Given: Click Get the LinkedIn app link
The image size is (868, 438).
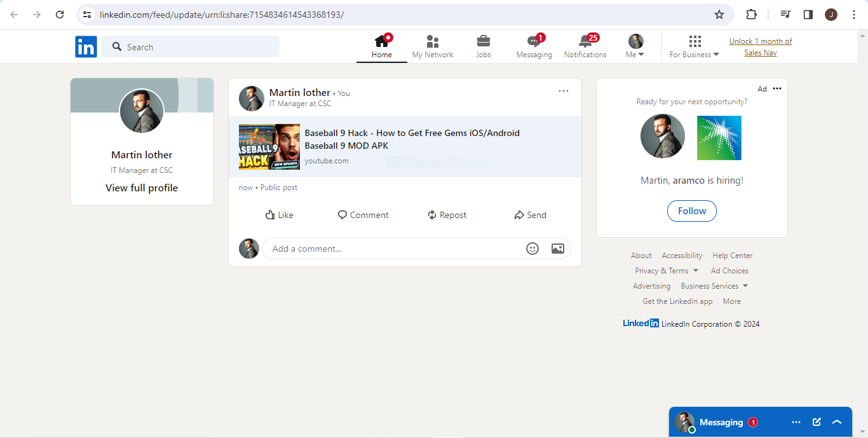Looking at the screenshot, I should (x=677, y=301).
